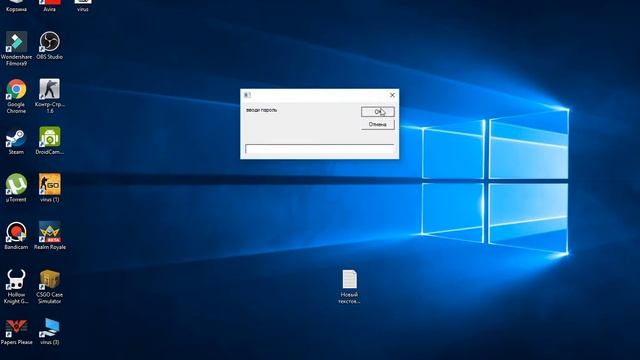This screenshot has width=640, height=360.
Task: Select virus (1) CS:GO icon
Action: [x=49, y=188]
